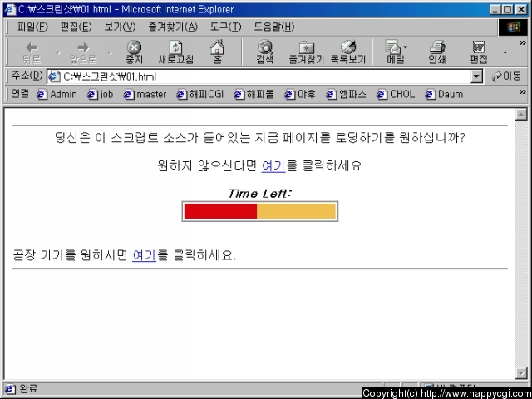532x399 pixels.
Task: Expand links bar overflow chevron
Action: (x=523, y=92)
